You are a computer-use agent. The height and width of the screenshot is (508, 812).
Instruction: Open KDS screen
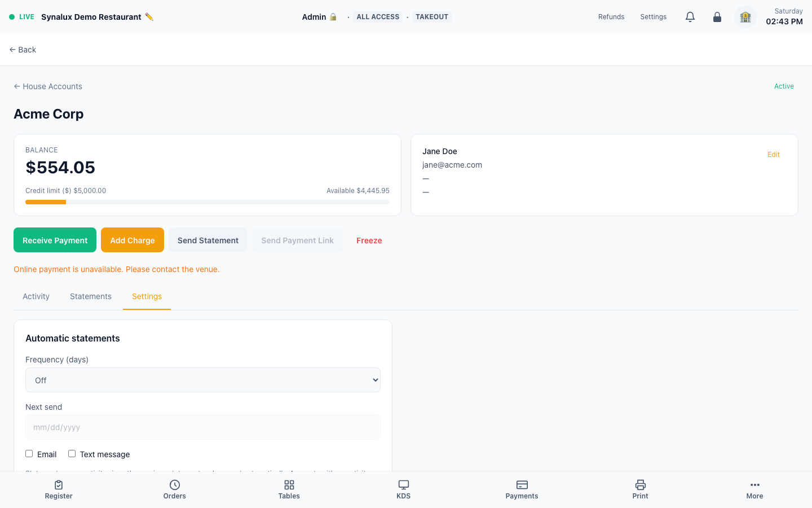point(404,490)
